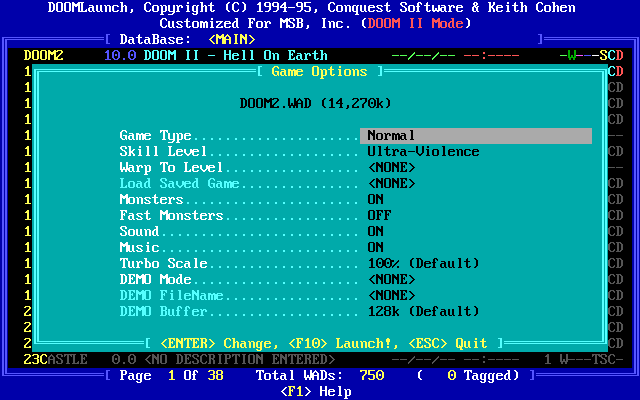Toggle the Fast Monsters OFF setting

click(379, 215)
